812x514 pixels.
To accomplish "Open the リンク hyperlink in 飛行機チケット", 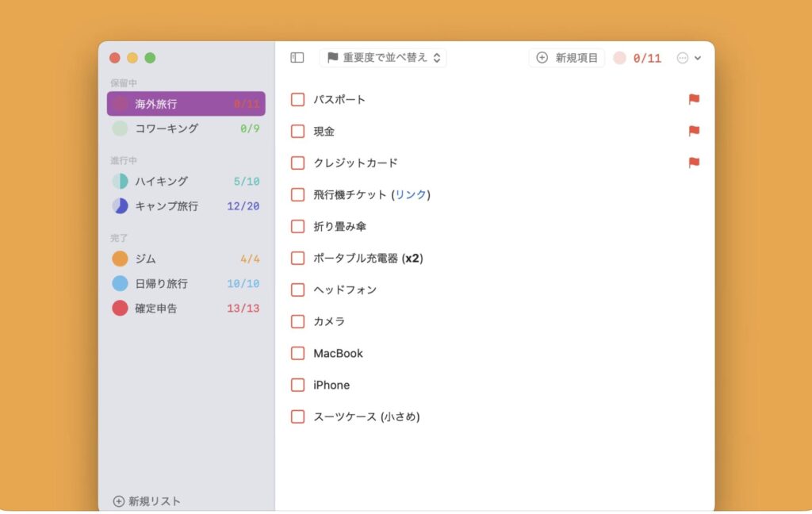I will pos(412,194).
